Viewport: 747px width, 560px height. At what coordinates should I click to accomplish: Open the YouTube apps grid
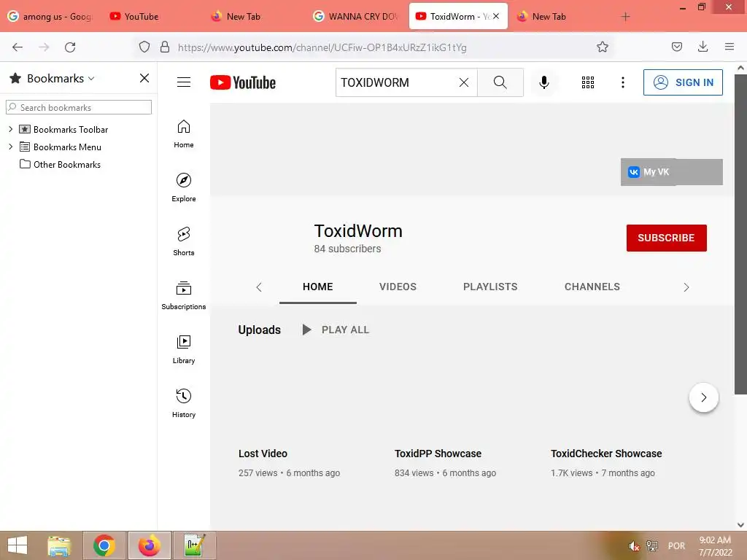588,82
